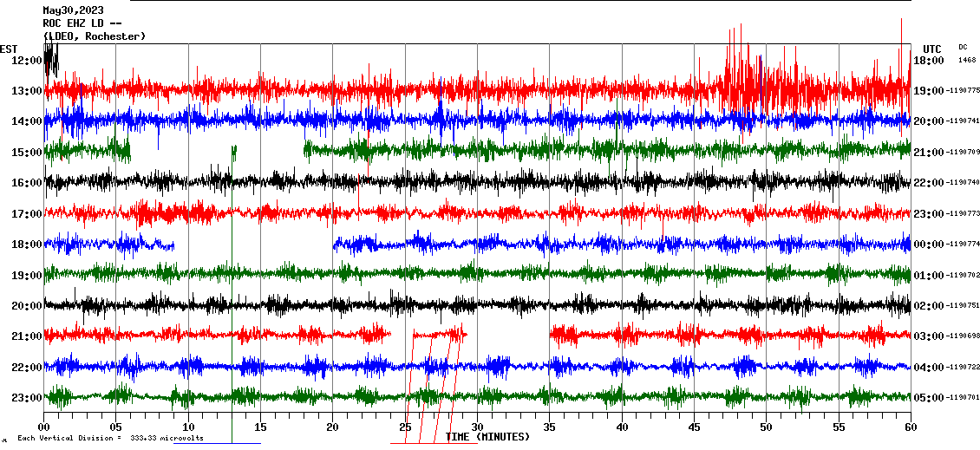Click the (LDEO, Rochester) location text
Screen dimensions: 980x450
tap(95, 36)
